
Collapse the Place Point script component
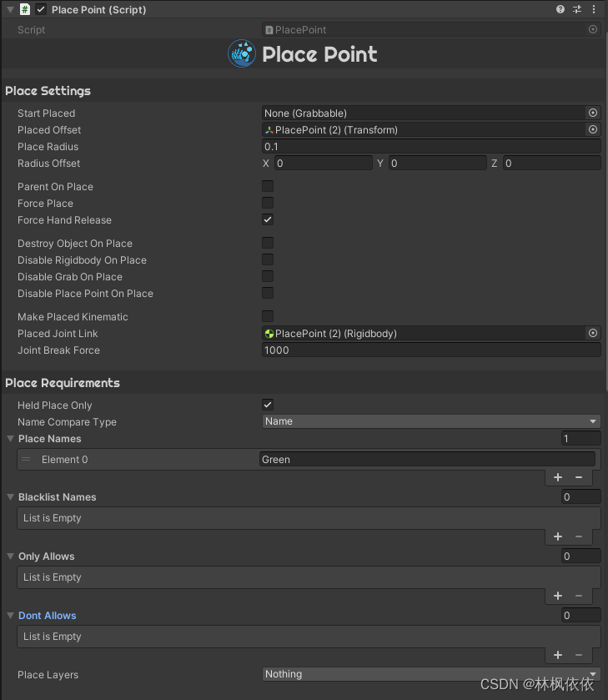(x=8, y=9)
